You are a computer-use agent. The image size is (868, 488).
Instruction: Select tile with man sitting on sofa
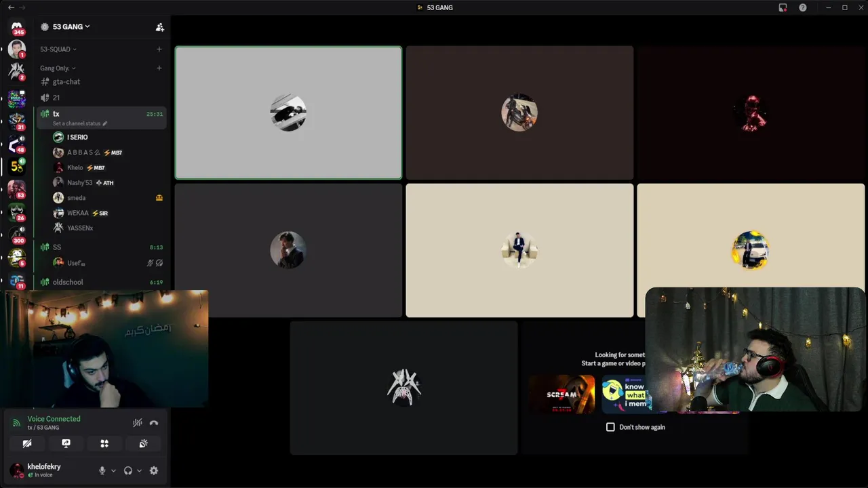(x=519, y=250)
